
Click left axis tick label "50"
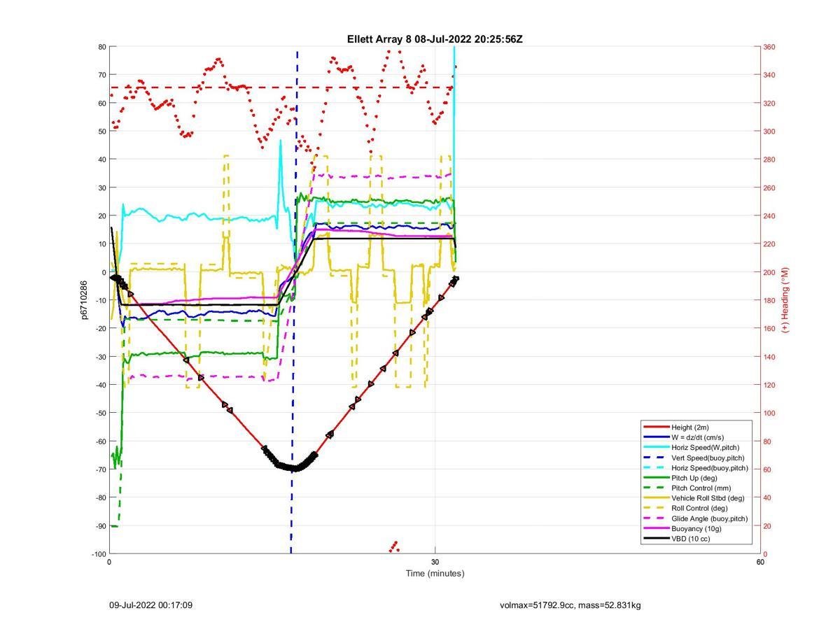pos(102,132)
